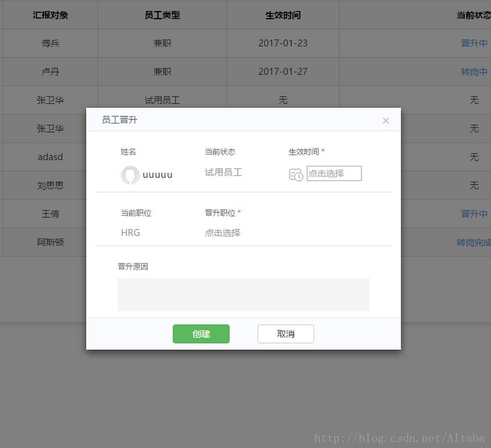
Task: Click the calendar clock icon beside 生效时间
Action: (296, 174)
